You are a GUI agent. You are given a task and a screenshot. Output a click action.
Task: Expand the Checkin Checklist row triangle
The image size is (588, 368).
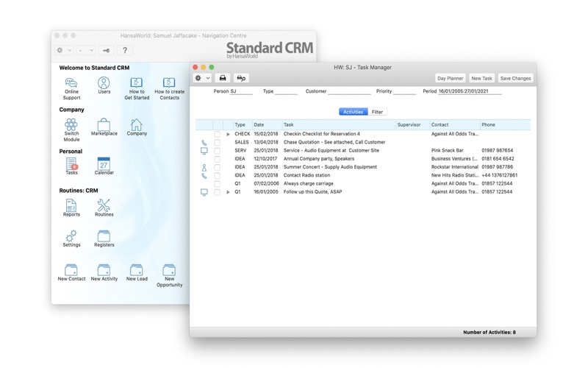[x=228, y=134]
